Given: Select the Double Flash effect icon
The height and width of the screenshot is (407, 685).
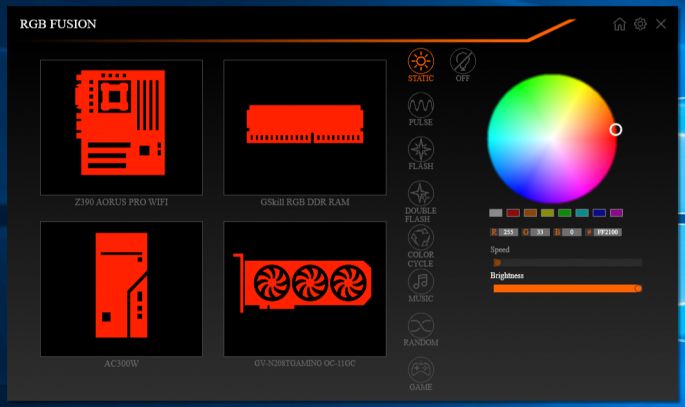Looking at the screenshot, I should [x=421, y=193].
